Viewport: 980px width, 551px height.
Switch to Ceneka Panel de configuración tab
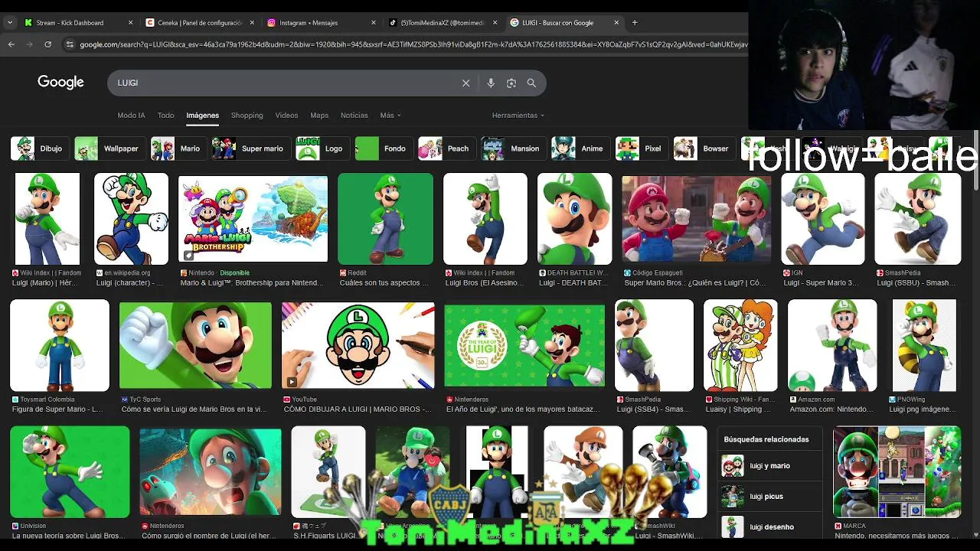coord(199,22)
